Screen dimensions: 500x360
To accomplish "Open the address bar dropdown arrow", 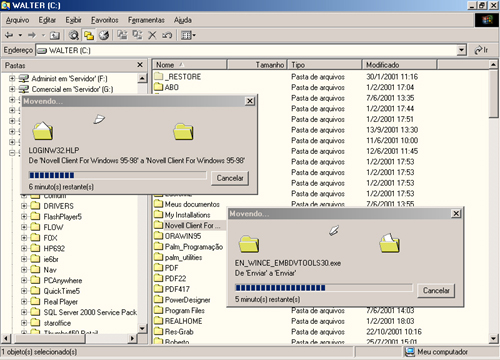I will coord(461,50).
